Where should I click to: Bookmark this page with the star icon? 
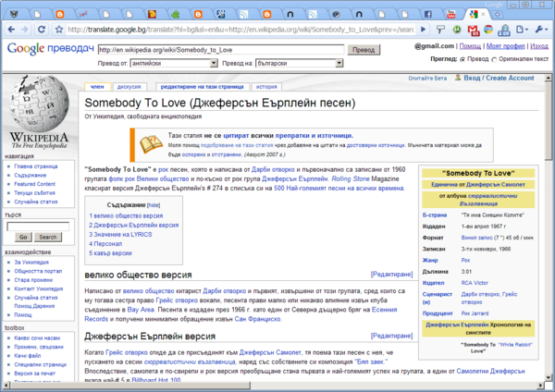point(59,30)
